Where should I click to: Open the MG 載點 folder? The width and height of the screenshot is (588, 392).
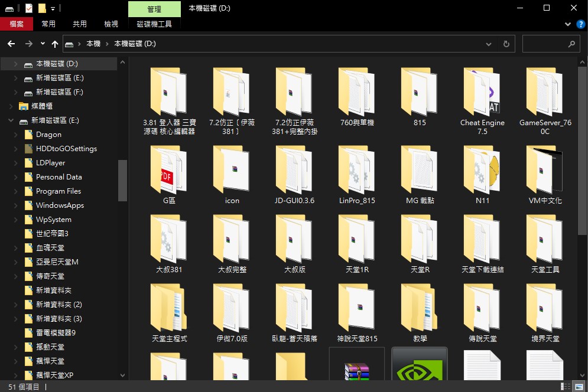(420, 175)
